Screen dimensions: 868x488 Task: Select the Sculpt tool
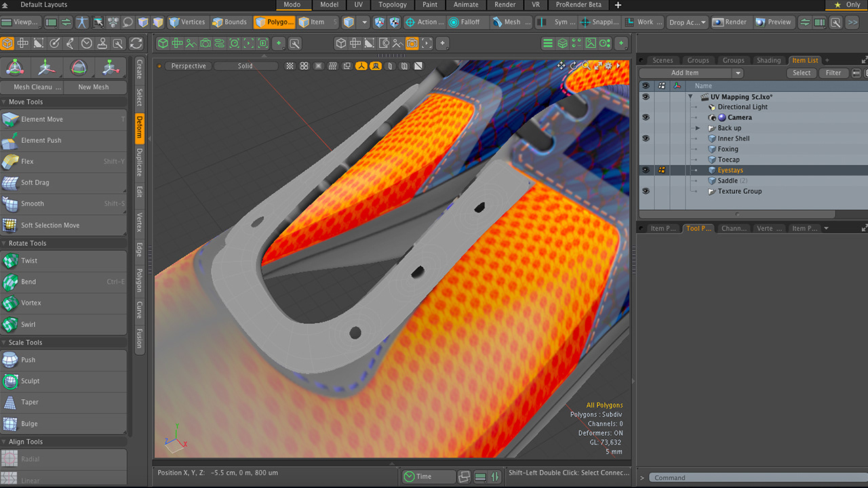64,381
